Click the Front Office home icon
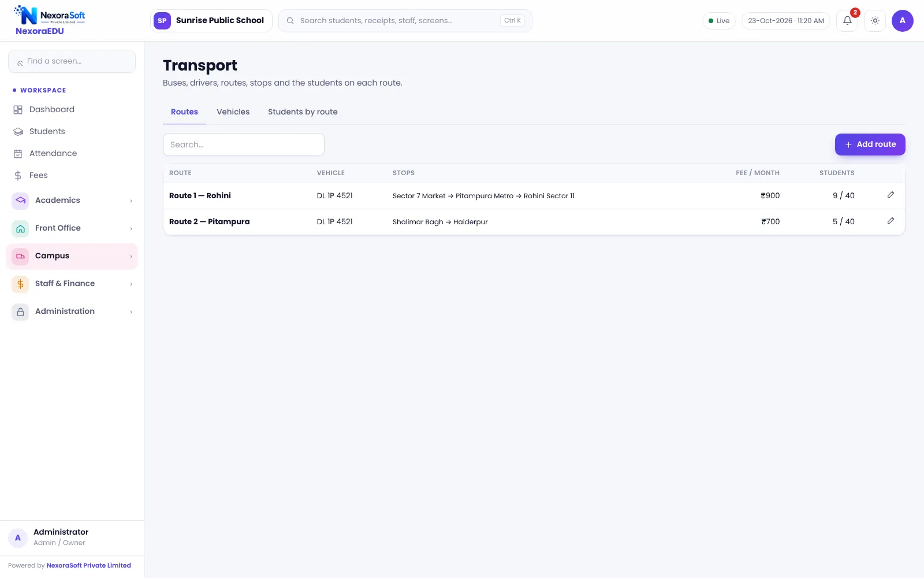Image resolution: width=924 pixels, height=578 pixels. (x=20, y=228)
